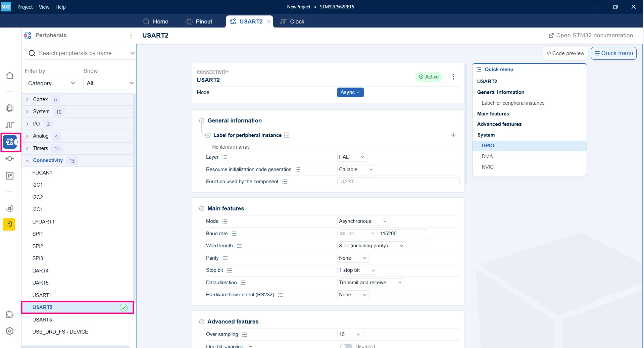
Task: Open the puzzle-piece plugins icon
Action: coord(10,314)
